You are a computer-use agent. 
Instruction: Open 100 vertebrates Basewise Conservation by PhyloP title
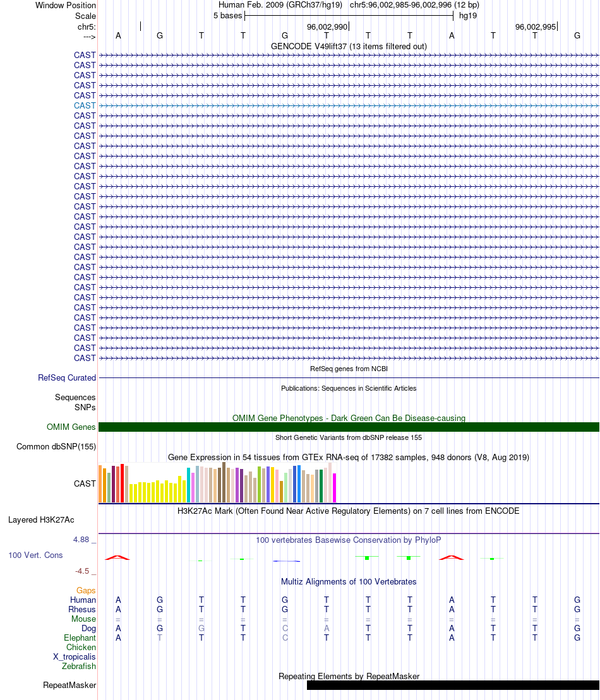point(349,540)
